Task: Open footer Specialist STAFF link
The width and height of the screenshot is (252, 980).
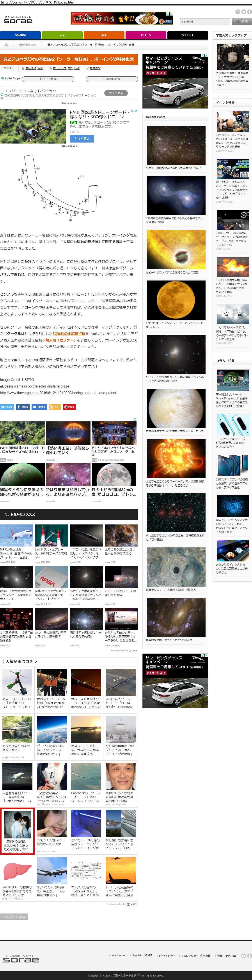Action: click(142, 956)
